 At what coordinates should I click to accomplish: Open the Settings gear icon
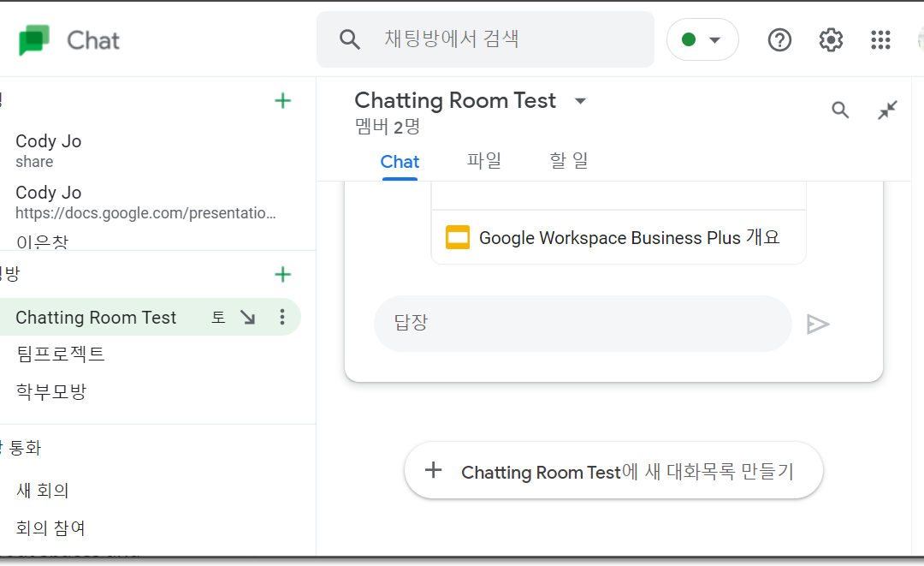pos(831,40)
